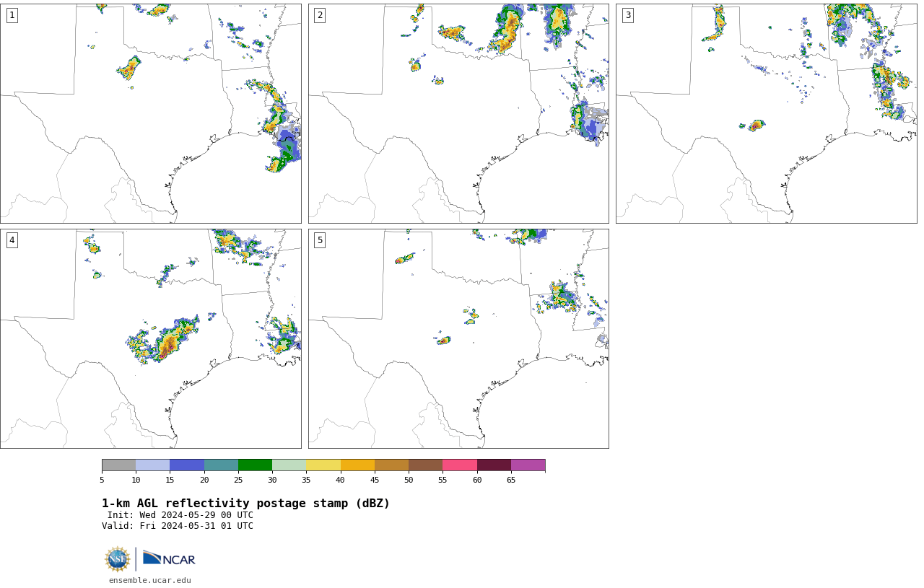Click the light lavender 10-15 dBZ swatch
Image resolution: width=924 pixels, height=588 pixels.
click(152, 465)
